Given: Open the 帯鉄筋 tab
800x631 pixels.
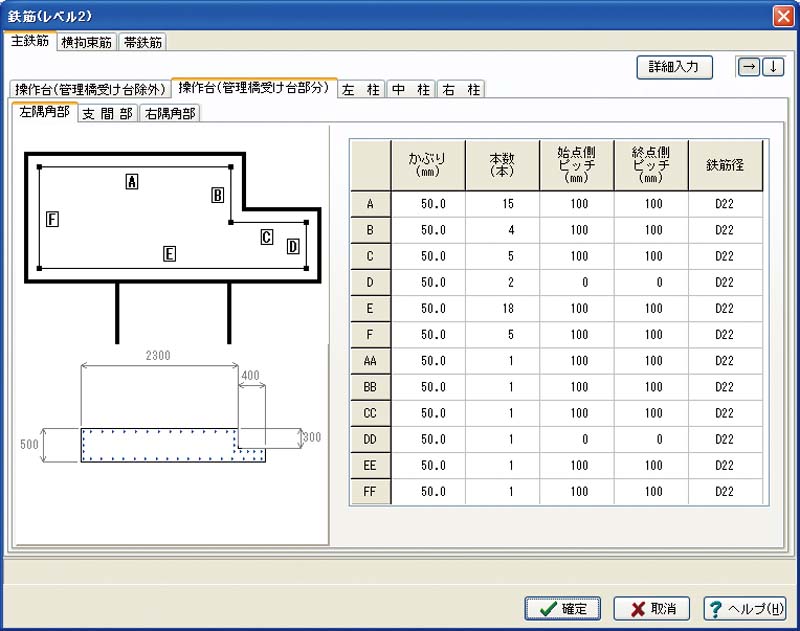Looking at the screenshot, I should click(x=143, y=42).
